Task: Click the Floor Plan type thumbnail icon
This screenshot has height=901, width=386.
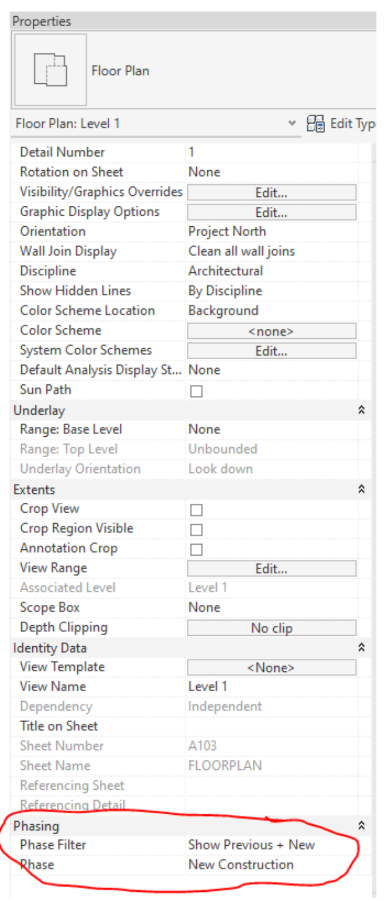Action: pyautogui.click(x=50, y=70)
